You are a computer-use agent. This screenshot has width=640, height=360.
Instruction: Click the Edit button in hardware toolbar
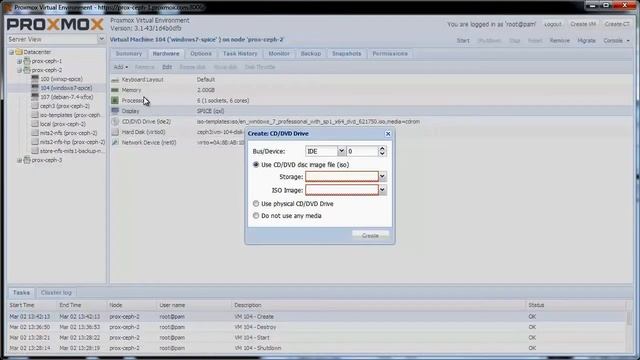(x=167, y=67)
